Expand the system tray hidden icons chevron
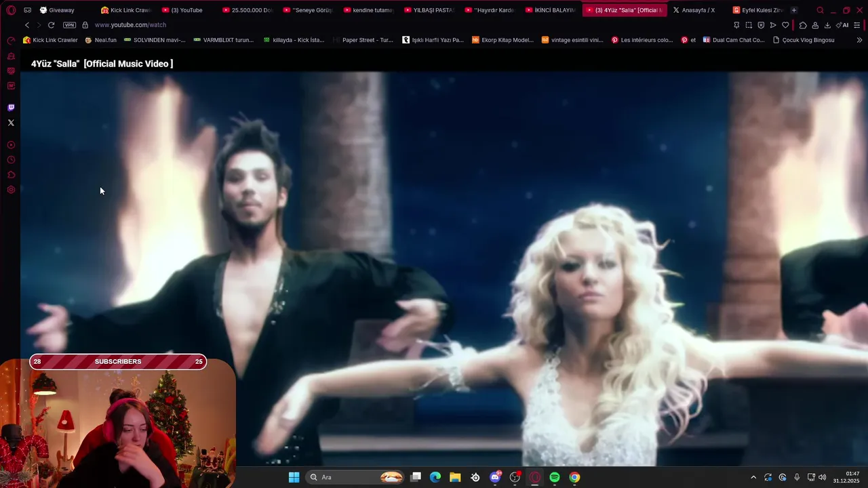The image size is (868, 488). (x=753, y=477)
